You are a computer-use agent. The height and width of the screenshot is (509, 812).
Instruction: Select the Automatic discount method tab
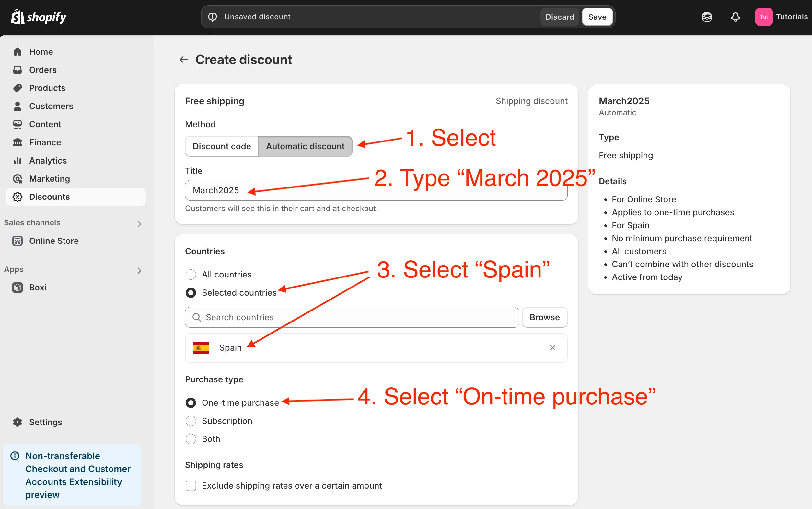(x=305, y=146)
